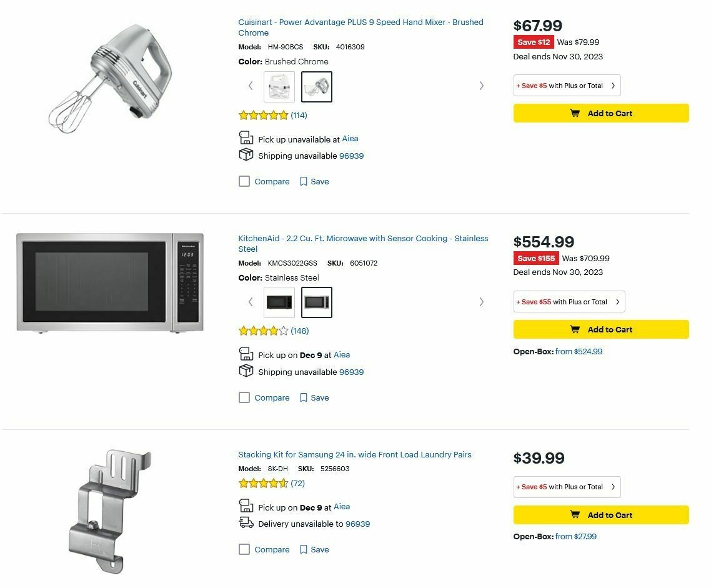Image resolution: width=711 pixels, height=588 pixels.
Task: Add the Stacking Kit to the cart
Action: click(x=601, y=515)
